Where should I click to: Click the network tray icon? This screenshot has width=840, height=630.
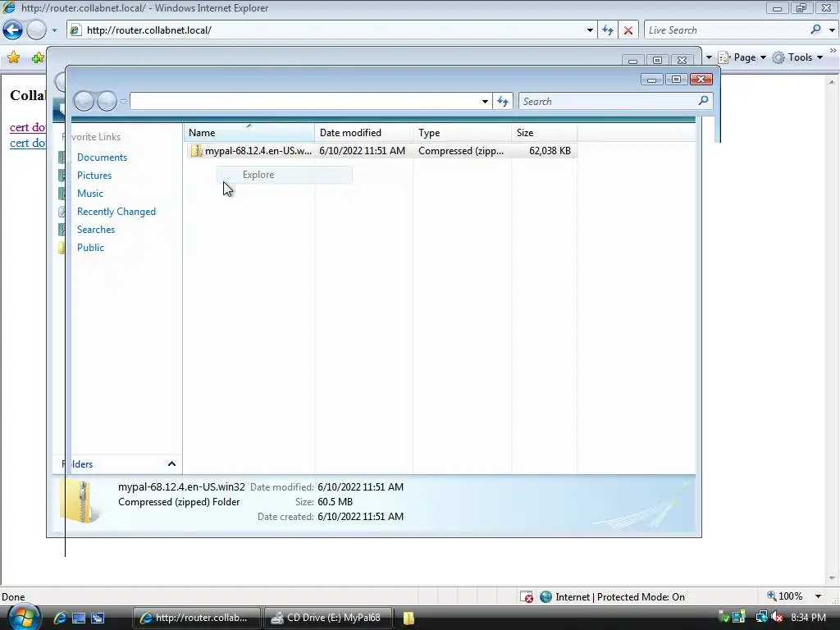[x=761, y=617]
